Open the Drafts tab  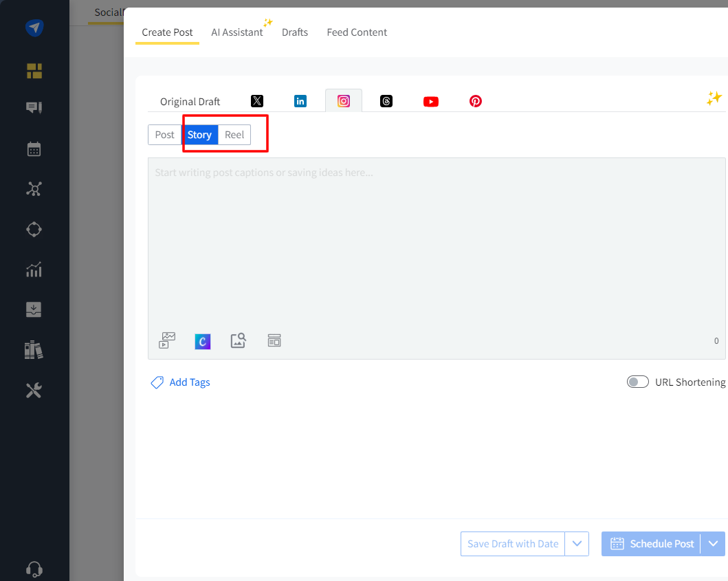[x=295, y=32]
